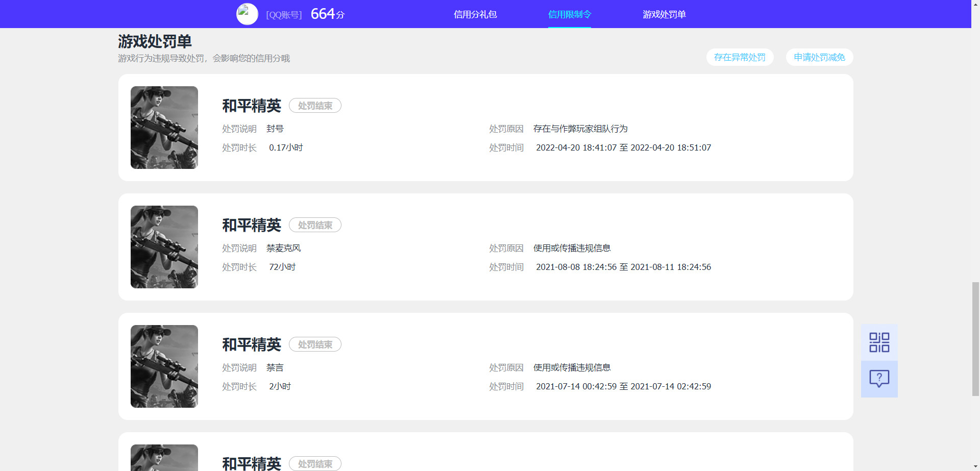This screenshot has width=980, height=471.
Task: Click 处罚结束 badge on the 禁言 card
Action: [315, 344]
